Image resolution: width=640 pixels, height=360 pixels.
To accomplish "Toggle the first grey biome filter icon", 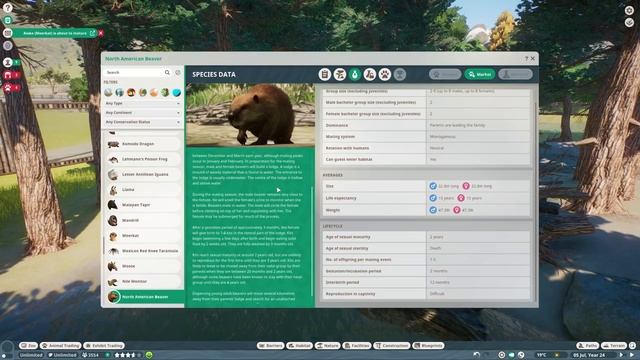I will coord(108,92).
